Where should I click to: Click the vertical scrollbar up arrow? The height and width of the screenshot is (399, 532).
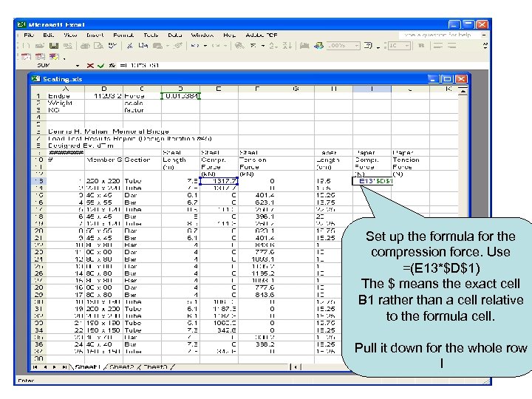pyautogui.click(x=463, y=90)
